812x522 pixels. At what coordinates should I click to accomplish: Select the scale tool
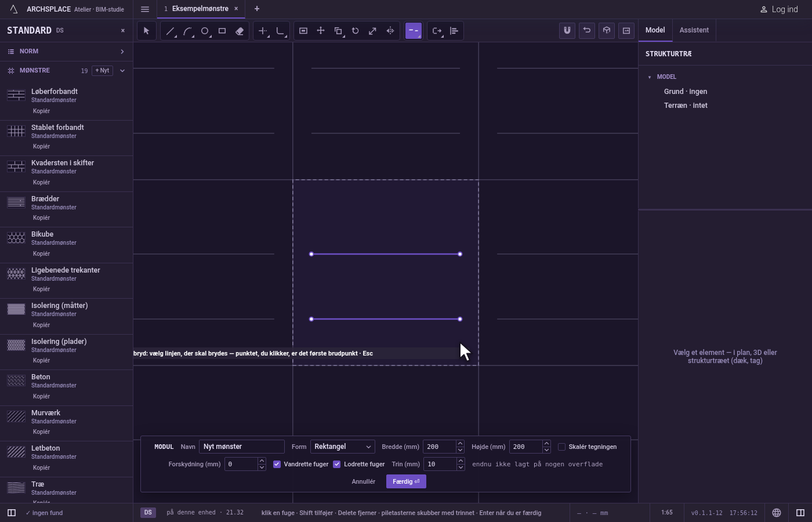point(373,31)
